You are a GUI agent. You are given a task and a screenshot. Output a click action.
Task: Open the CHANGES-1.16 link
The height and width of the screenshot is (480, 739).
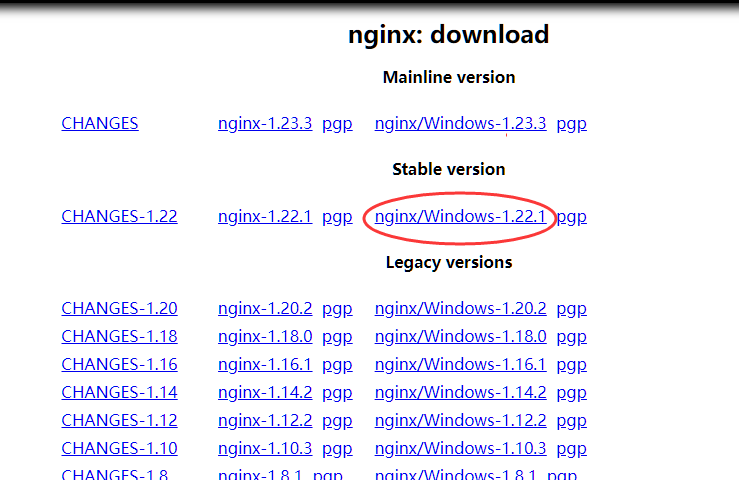click(x=119, y=364)
